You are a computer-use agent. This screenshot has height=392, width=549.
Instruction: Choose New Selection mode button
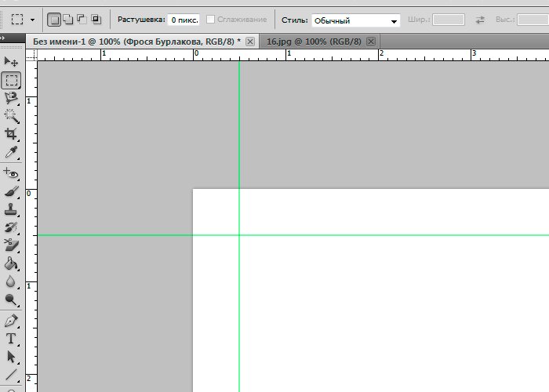(53, 19)
